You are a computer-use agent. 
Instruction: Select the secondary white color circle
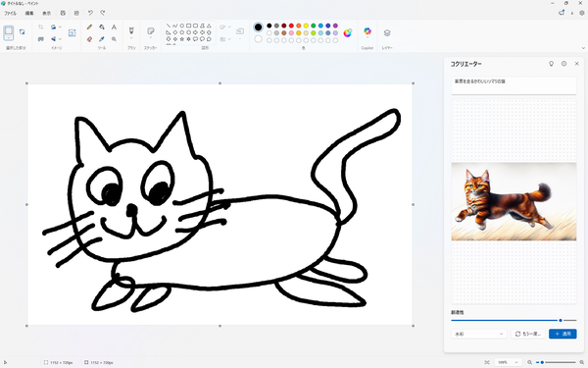258,38
